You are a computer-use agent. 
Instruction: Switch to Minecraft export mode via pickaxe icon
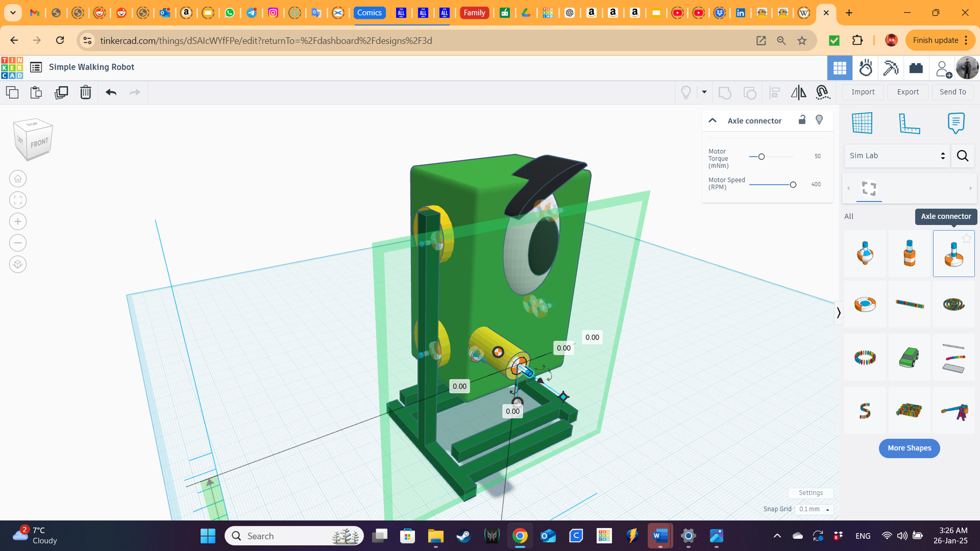[891, 68]
